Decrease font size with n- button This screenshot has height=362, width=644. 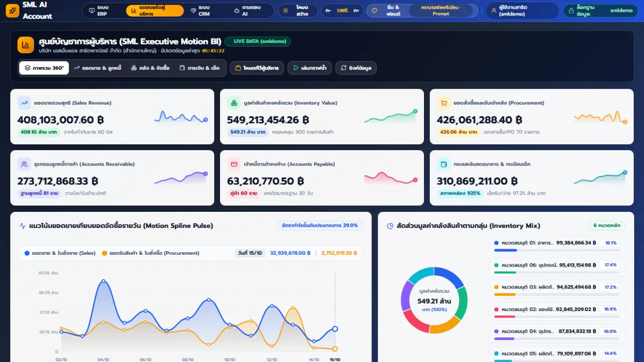tap(328, 11)
